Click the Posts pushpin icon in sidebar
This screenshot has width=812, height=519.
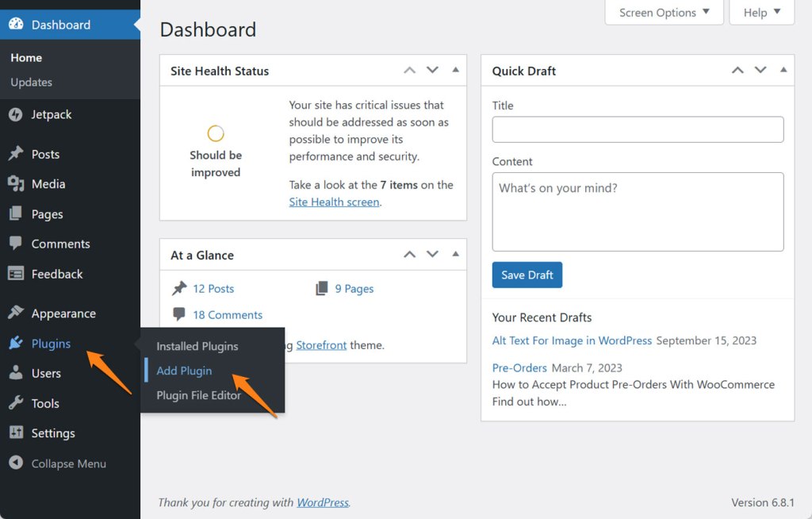click(16, 153)
